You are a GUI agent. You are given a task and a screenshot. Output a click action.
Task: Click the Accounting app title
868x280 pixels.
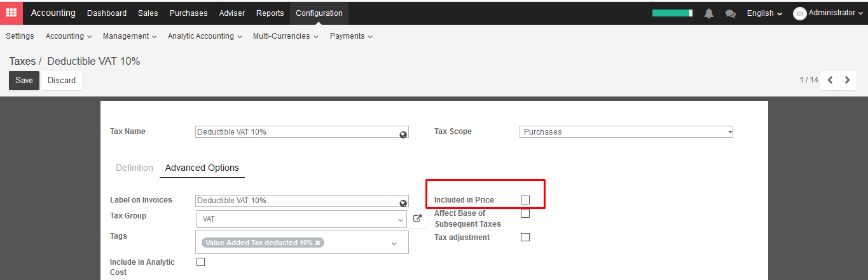point(53,13)
